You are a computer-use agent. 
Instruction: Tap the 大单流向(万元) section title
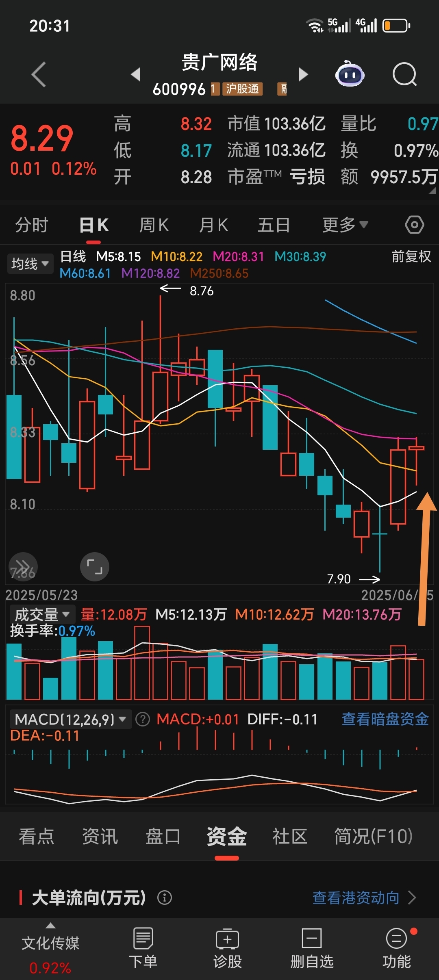(89, 898)
